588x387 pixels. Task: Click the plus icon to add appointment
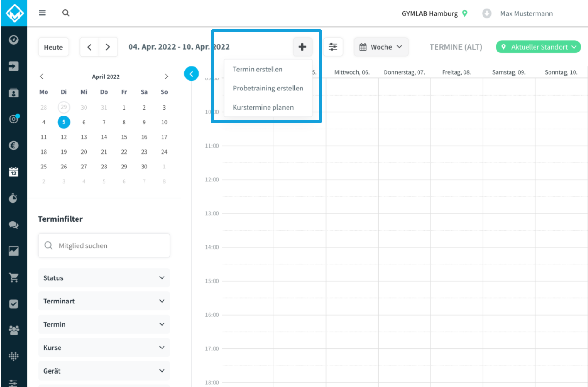302,47
